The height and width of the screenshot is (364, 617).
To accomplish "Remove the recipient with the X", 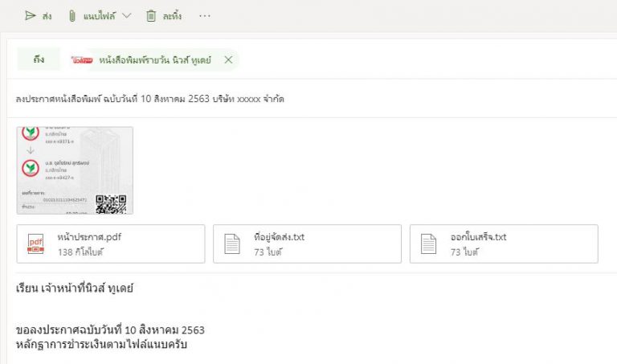I will (228, 60).
